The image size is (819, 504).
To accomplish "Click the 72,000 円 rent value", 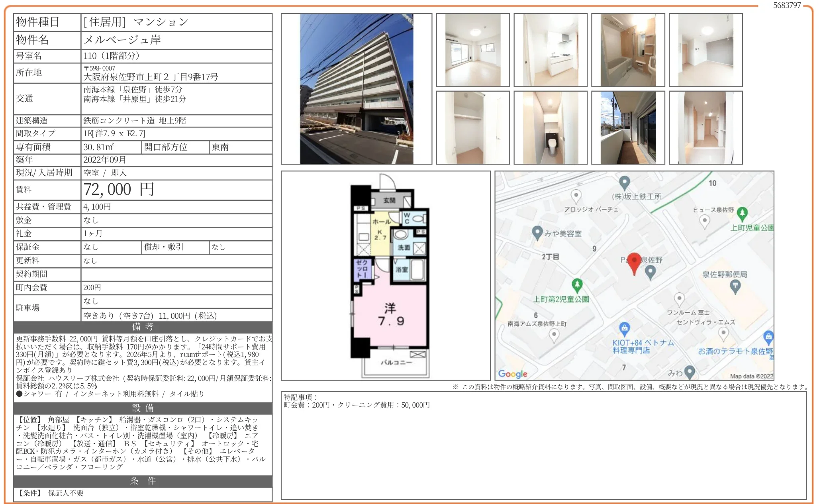I will point(119,190).
